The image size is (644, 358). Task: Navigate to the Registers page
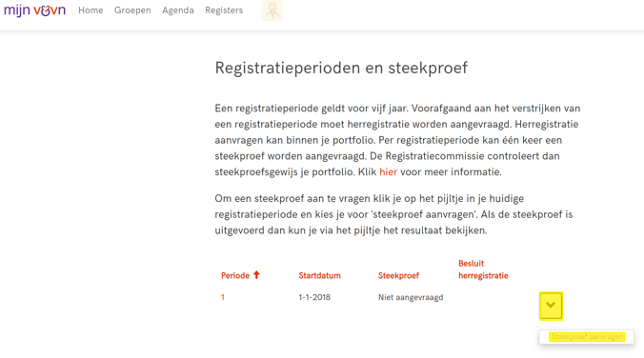click(x=224, y=10)
